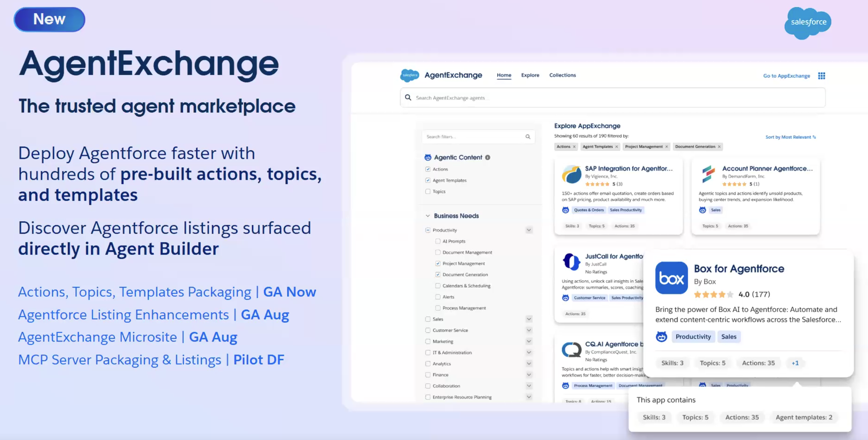Remove the Actions filter chip
This screenshot has width=868, height=440.
574,147
